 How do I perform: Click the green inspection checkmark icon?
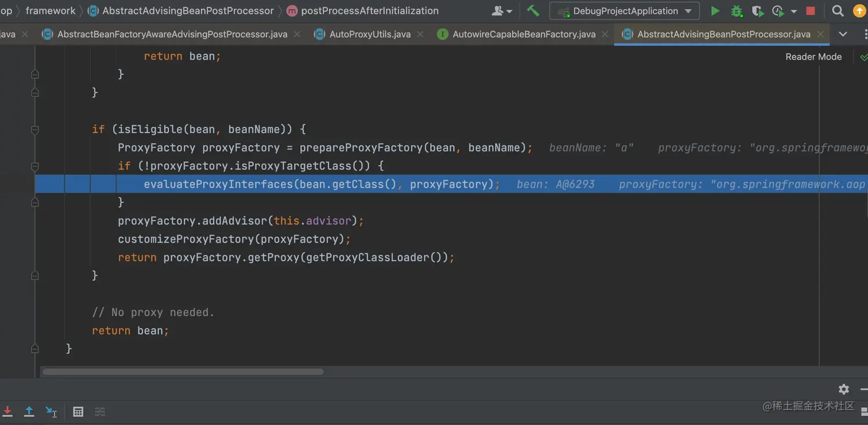(863, 57)
